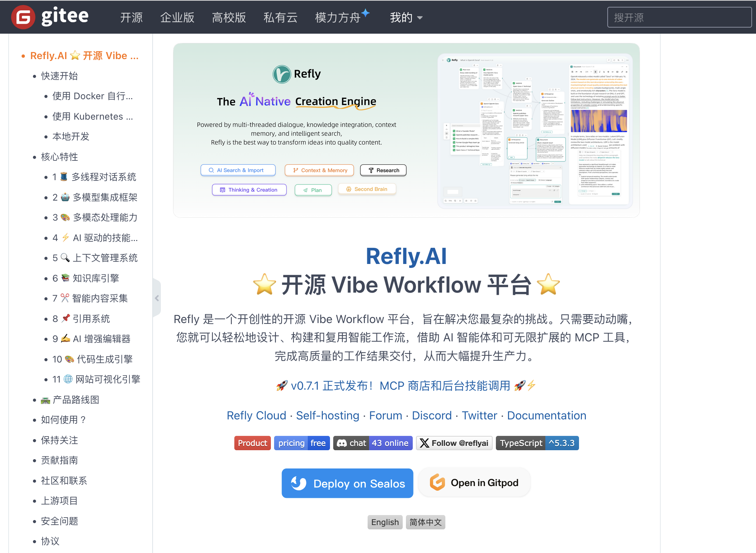Expand the Thinking & Creation pill

coord(249,189)
